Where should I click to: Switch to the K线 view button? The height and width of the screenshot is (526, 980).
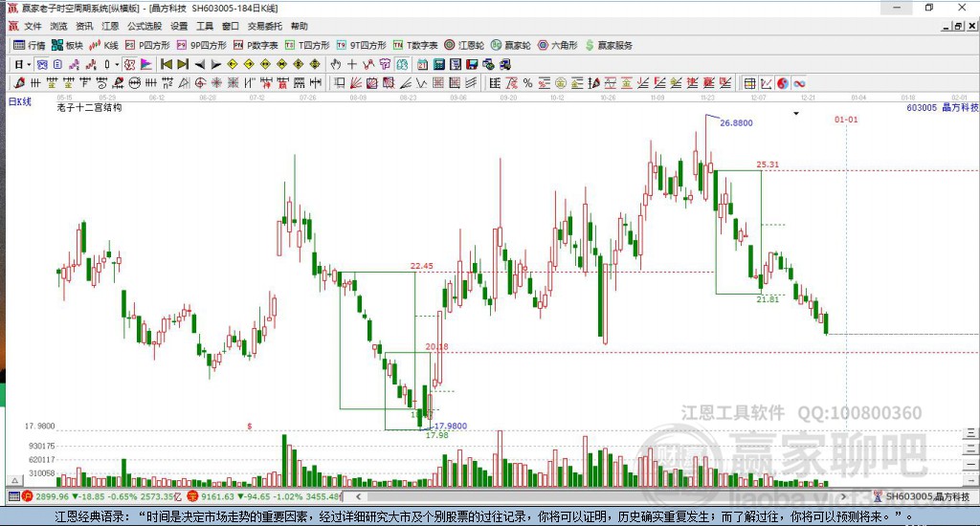103,45
